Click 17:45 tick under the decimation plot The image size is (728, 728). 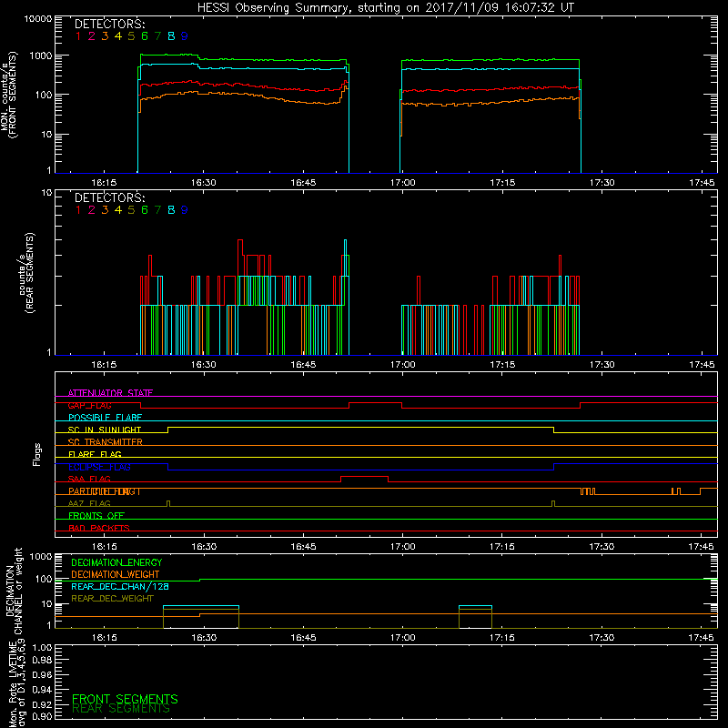701,638
